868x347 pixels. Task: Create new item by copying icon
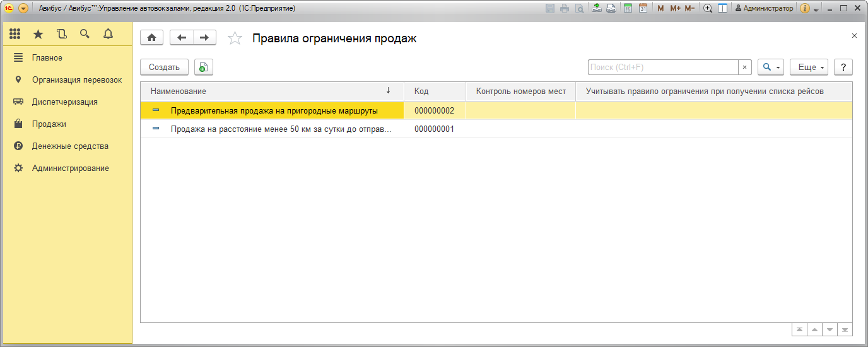point(204,68)
